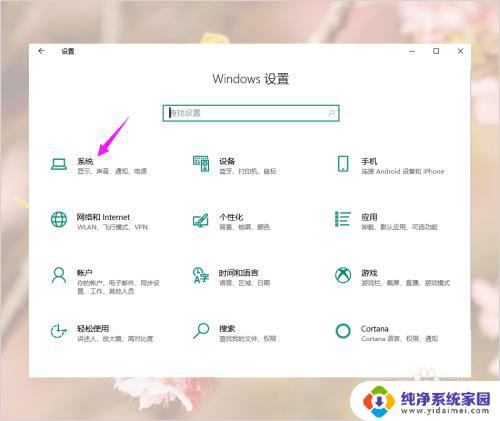Open the Cortana circle icon
Image resolution: width=500 pixels, height=421 pixels.
pos(343,331)
